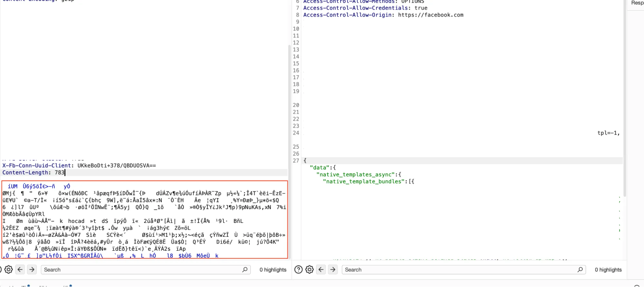
Task: Open request pane settings gear
Action: [9, 270]
